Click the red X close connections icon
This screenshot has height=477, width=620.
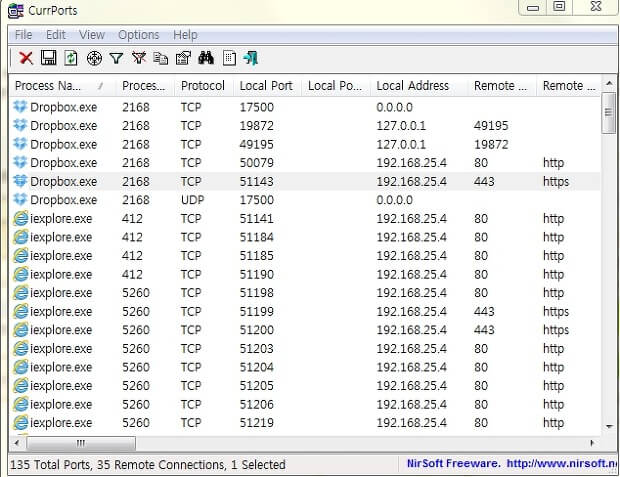pos(26,58)
